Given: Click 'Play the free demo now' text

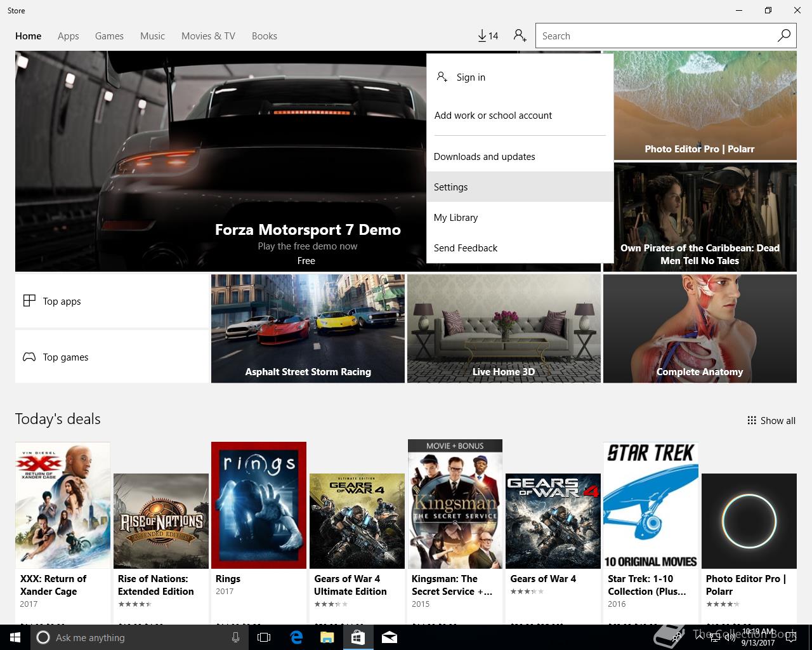Looking at the screenshot, I should [x=308, y=246].
